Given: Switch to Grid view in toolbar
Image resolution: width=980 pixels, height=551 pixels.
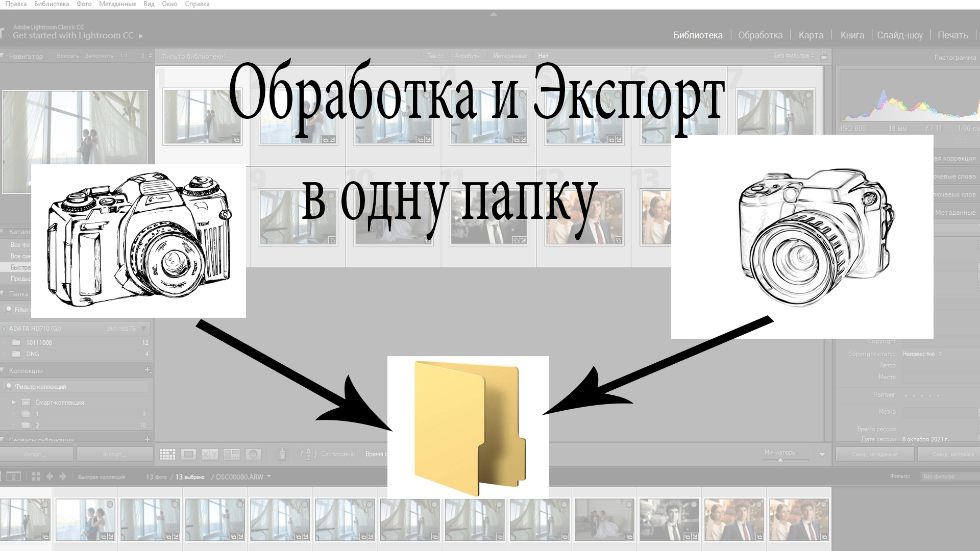Looking at the screenshot, I should [x=167, y=454].
